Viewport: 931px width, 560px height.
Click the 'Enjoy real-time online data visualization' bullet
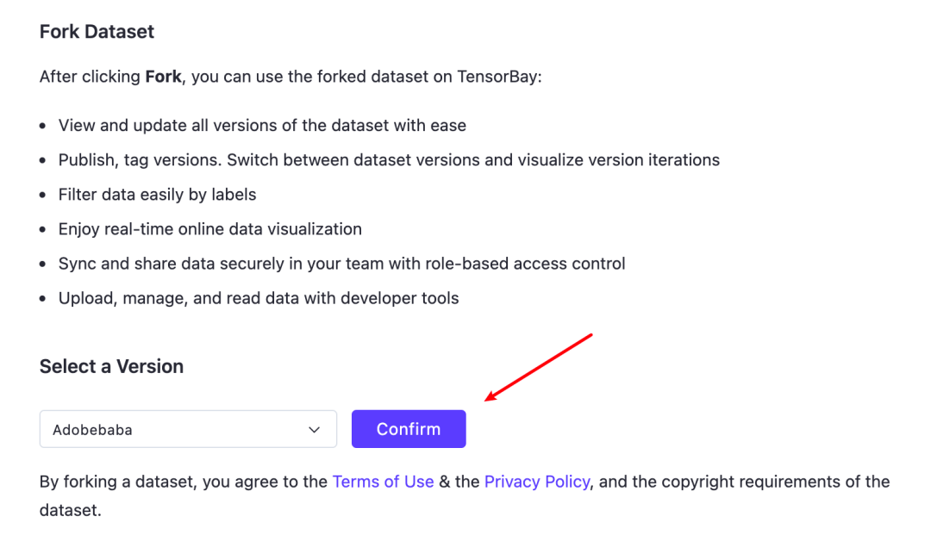click(x=209, y=229)
